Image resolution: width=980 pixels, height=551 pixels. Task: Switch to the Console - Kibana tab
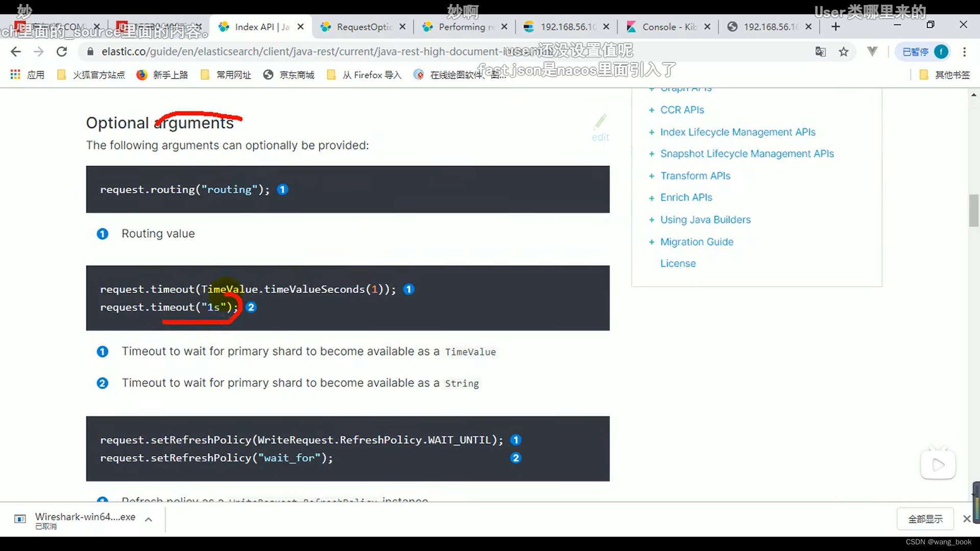click(668, 27)
